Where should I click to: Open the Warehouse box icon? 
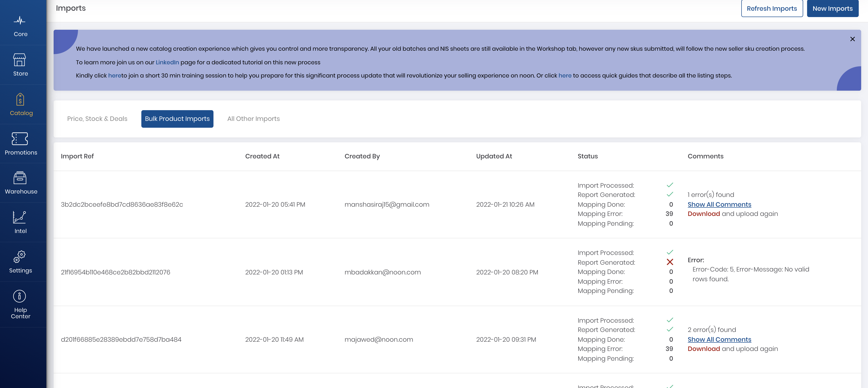[19, 178]
